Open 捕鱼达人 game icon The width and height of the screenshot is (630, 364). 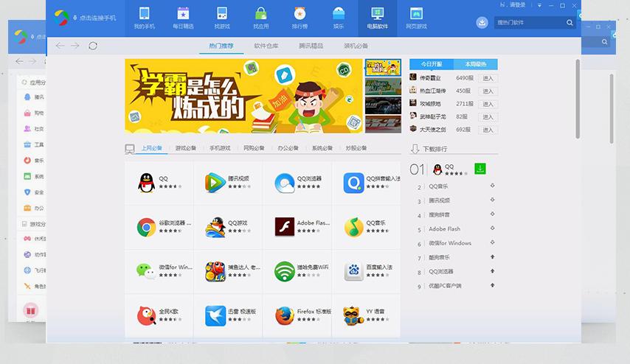click(x=215, y=271)
